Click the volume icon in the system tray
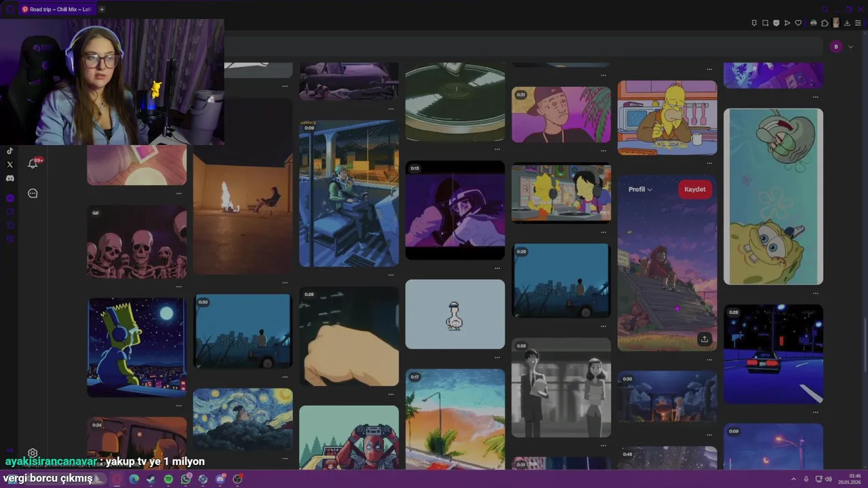The width and height of the screenshot is (868, 488). pyautogui.click(x=829, y=479)
